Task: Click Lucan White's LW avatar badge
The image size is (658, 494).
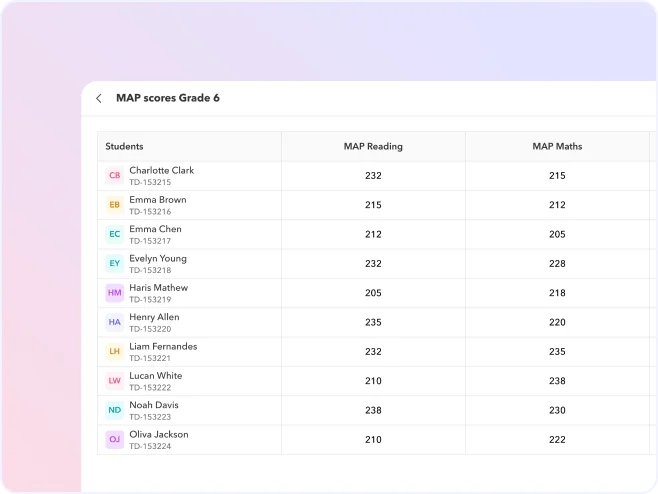Action: point(115,381)
